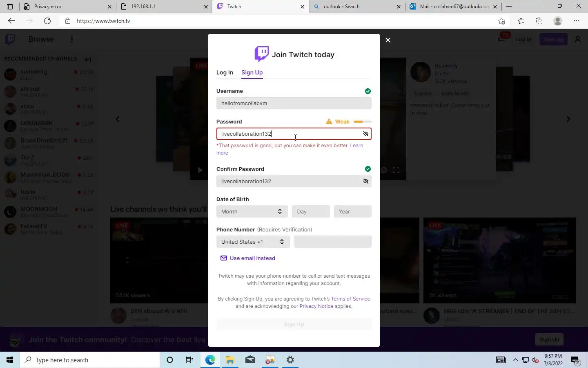Open the Terms of Service link
This screenshot has height=368, width=588.
click(x=350, y=299)
